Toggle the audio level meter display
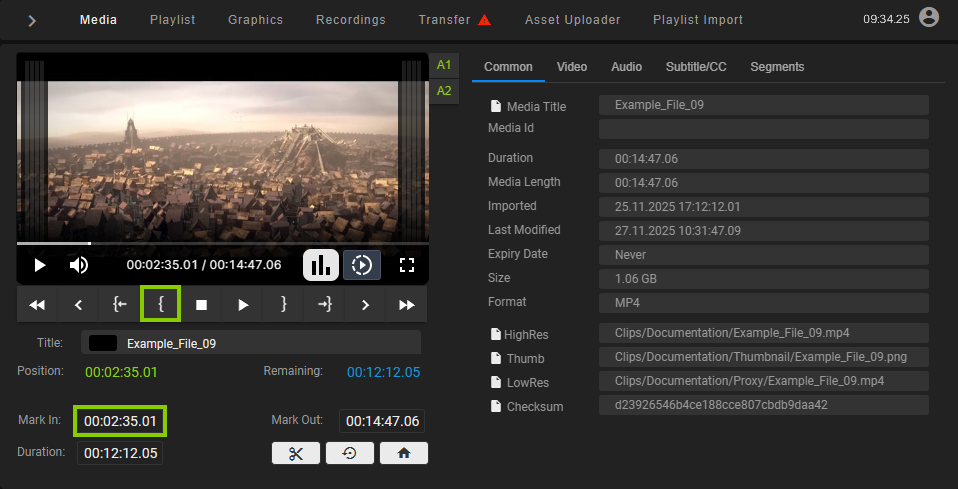This screenshot has width=958, height=489. 320,265
